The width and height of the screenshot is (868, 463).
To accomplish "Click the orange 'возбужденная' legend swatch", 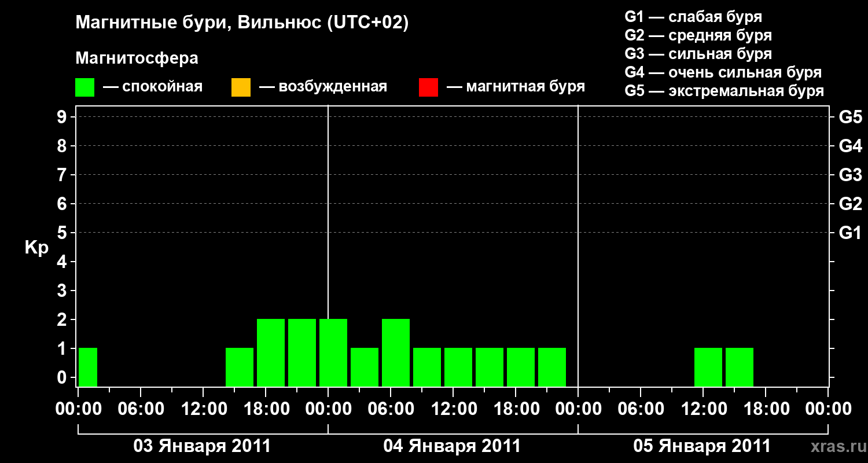I will (x=241, y=87).
